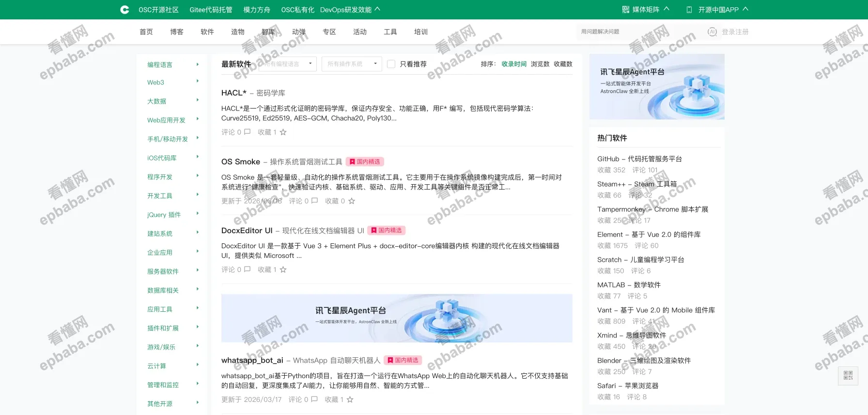
Task: Star the HACL* software
Action: pyautogui.click(x=283, y=132)
